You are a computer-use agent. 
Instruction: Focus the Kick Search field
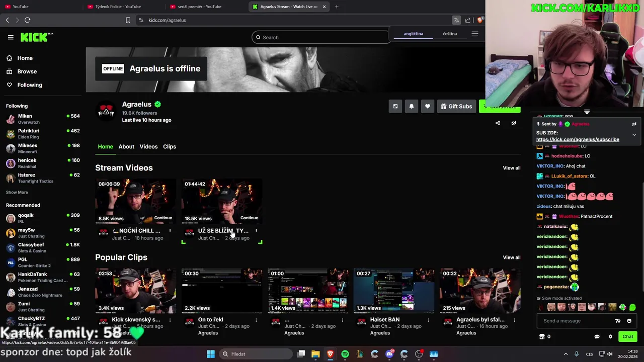coord(322,37)
